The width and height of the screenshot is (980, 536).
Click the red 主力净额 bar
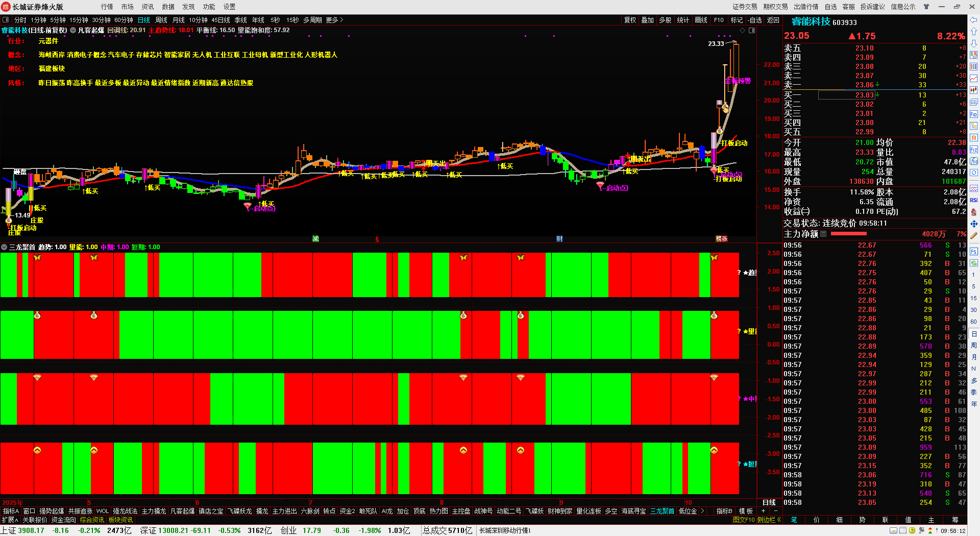[x=848, y=234]
